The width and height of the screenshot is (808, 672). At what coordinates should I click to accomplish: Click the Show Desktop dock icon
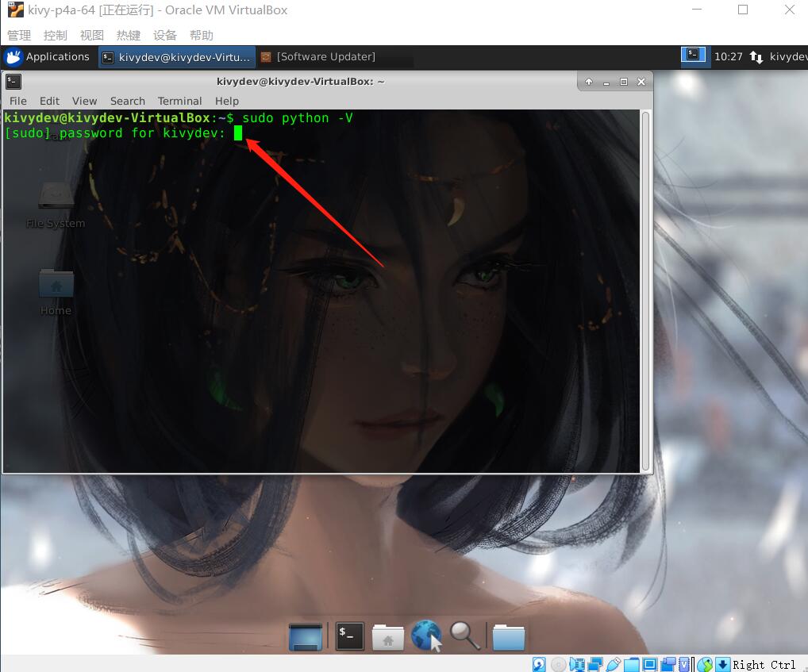(x=306, y=636)
